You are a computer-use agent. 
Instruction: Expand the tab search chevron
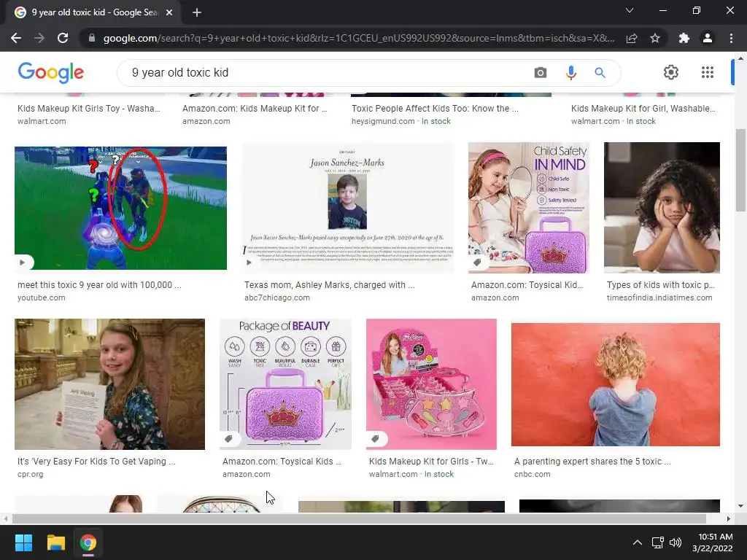coord(630,10)
